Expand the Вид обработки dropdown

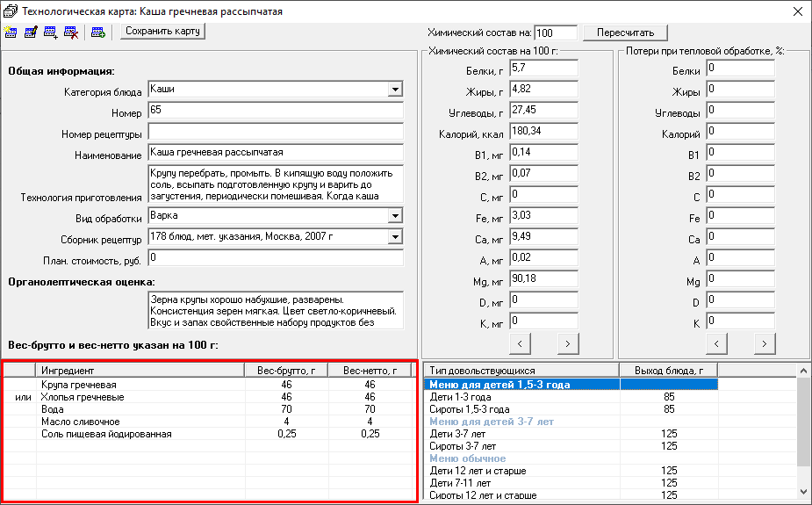click(x=394, y=216)
